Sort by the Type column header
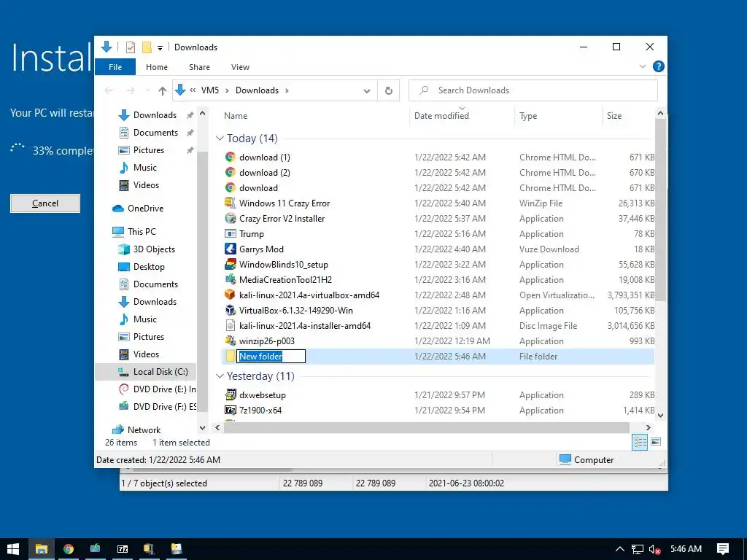 (528, 116)
